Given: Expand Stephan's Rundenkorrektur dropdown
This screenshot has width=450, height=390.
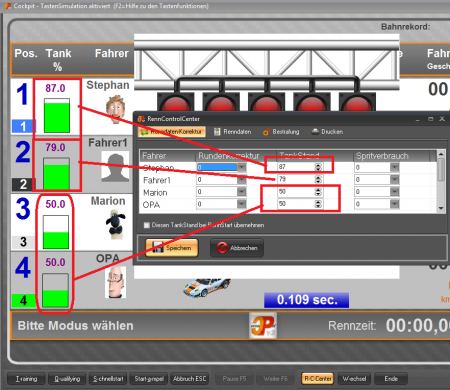Looking at the screenshot, I should pos(242,167).
